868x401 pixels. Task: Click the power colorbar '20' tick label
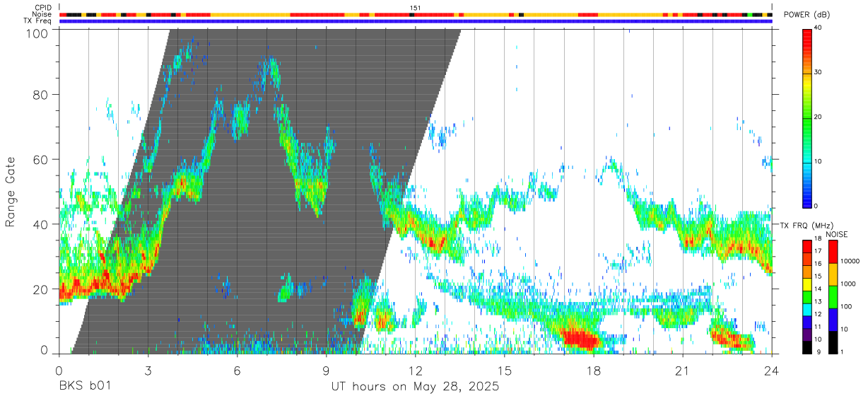pos(818,117)
